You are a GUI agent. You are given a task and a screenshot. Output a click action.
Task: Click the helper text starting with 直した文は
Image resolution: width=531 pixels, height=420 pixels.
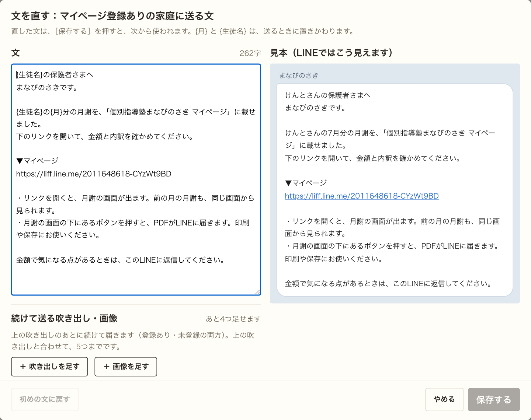pos(183,31)
